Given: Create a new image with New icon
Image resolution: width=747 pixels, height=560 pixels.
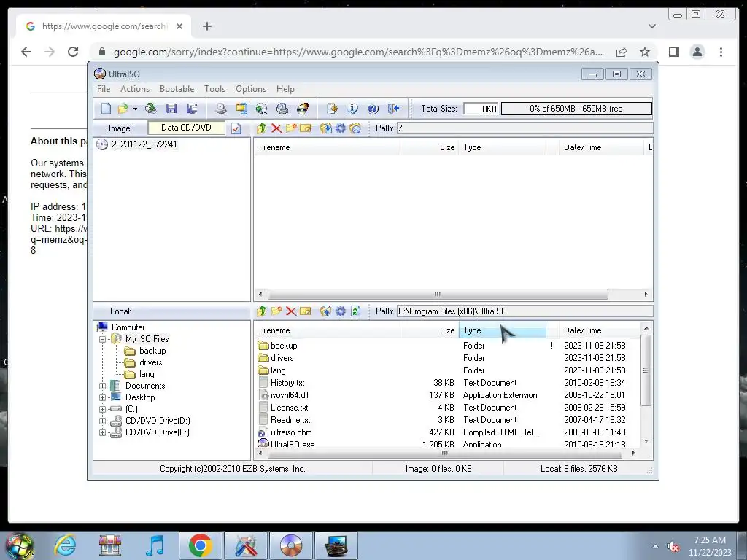Looking at the screenshot, I should coord(106,109).
